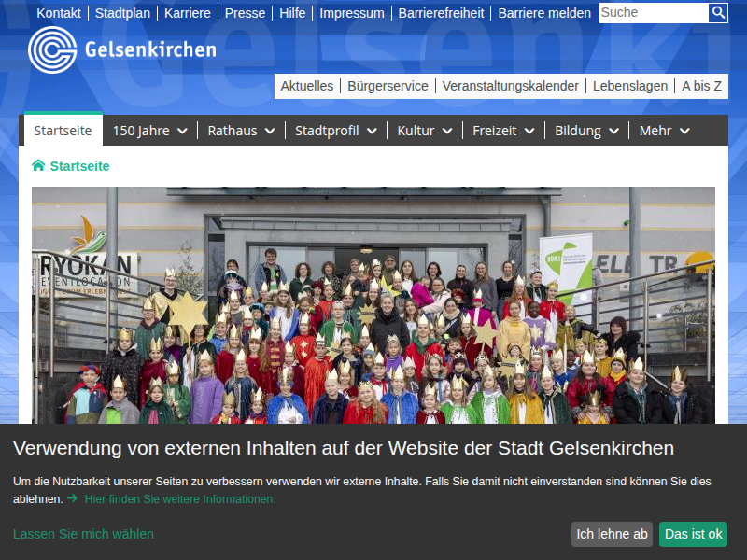747x560 pixels.
Task: Switch to the Startseite tab
Action: (x=62, y=131)
